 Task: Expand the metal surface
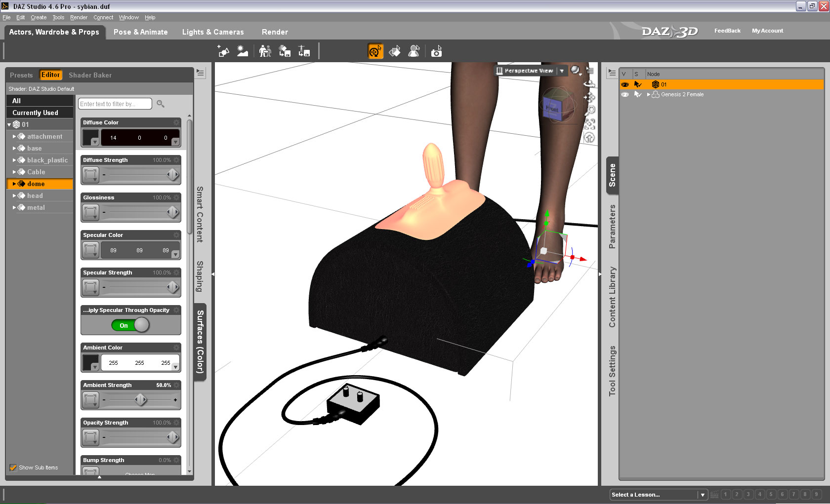(14, 207)
